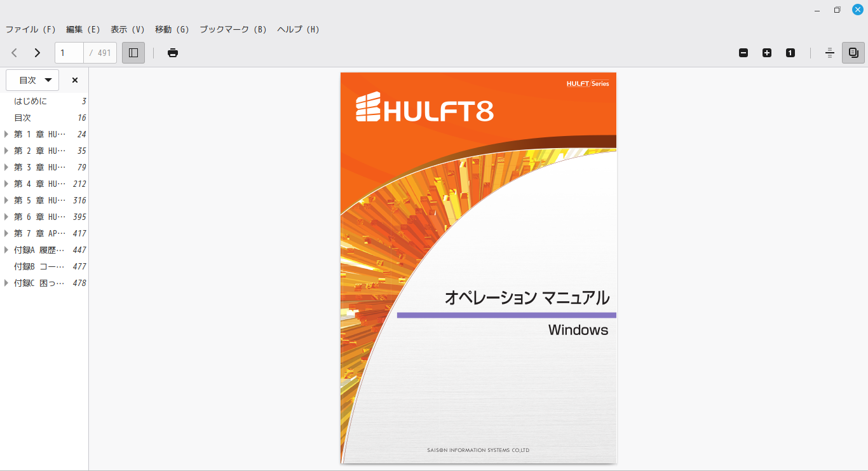The image size is (868, 471).
Task: Expand the 第 3 章 outline entry
Action: [6, 167]
